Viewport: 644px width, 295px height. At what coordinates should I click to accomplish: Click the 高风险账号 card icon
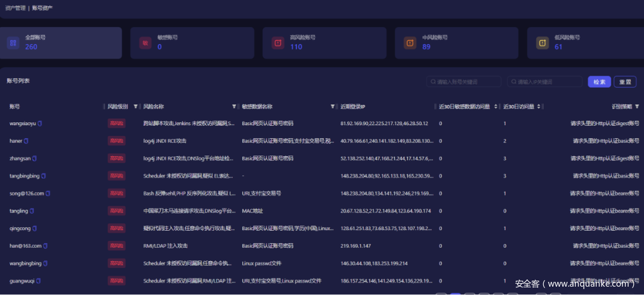coord(277,43)
